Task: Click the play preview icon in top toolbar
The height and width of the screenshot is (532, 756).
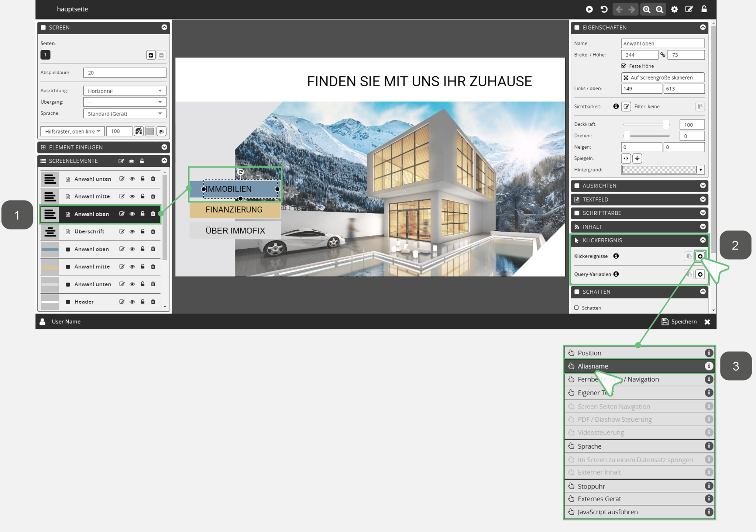Action: (x=589, y=9)
